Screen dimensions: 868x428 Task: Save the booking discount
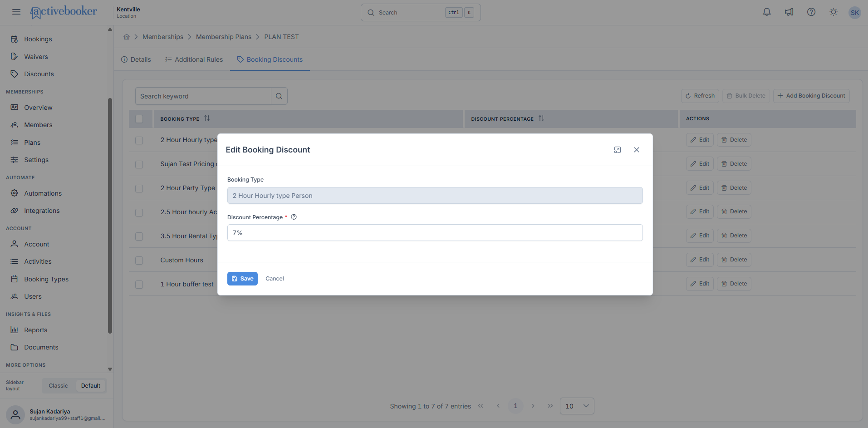(242, 279)
